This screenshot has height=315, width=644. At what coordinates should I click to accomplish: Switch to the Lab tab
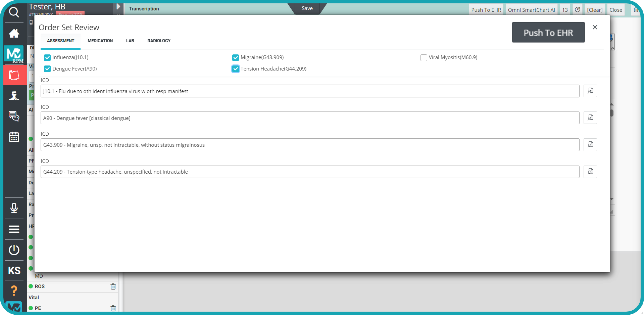click(130, 41)
